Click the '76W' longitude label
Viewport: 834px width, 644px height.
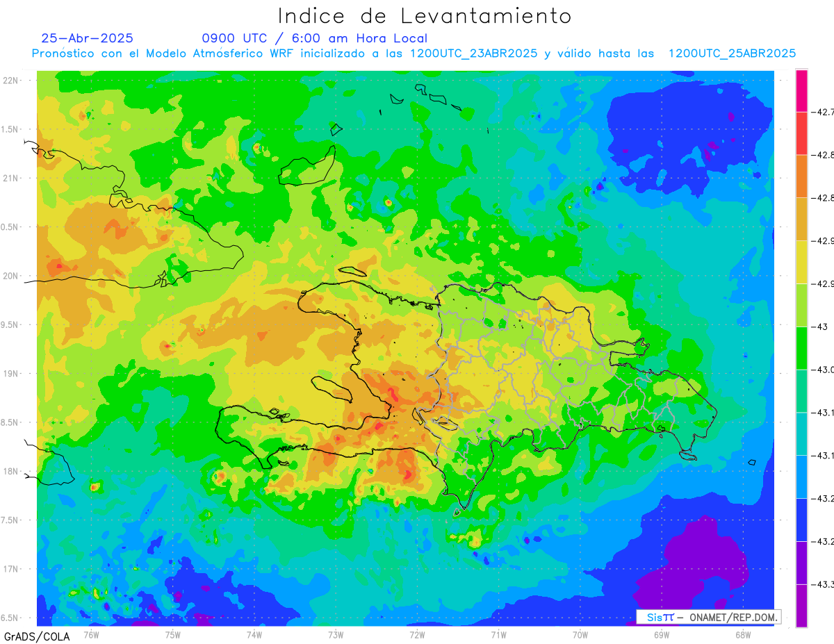point(91,634)
